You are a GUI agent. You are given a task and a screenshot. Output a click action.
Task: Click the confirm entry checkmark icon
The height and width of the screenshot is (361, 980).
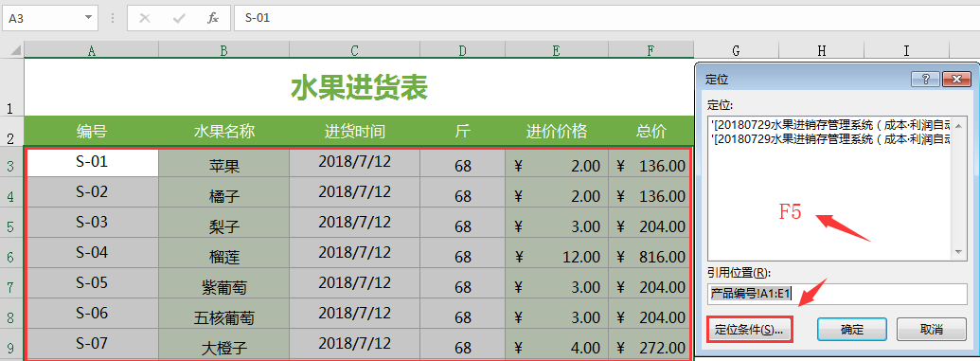pyautogui.click(x=180, y=18)
